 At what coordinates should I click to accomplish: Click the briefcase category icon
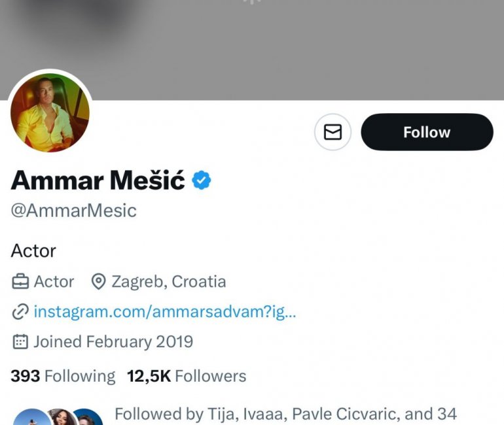20,282
